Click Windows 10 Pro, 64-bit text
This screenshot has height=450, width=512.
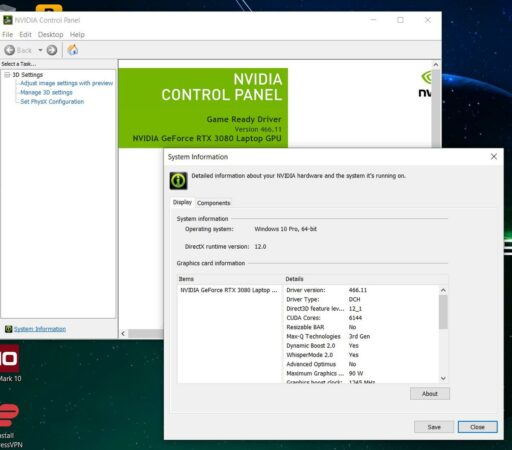[x=285, y=229]
